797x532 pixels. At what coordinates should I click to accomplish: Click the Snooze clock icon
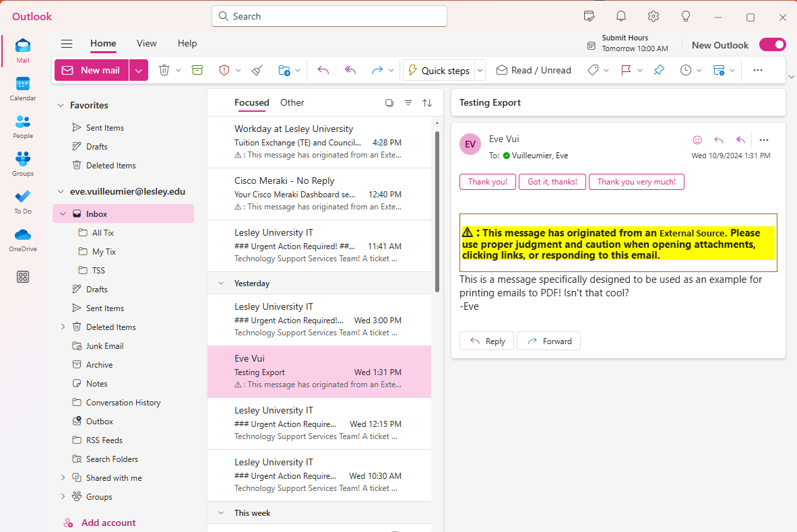point(686,70)
